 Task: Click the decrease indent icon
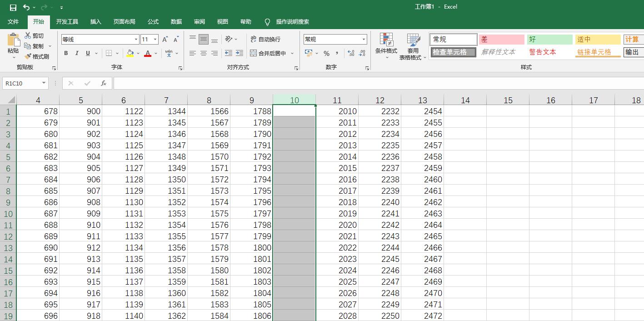[229, 53]
